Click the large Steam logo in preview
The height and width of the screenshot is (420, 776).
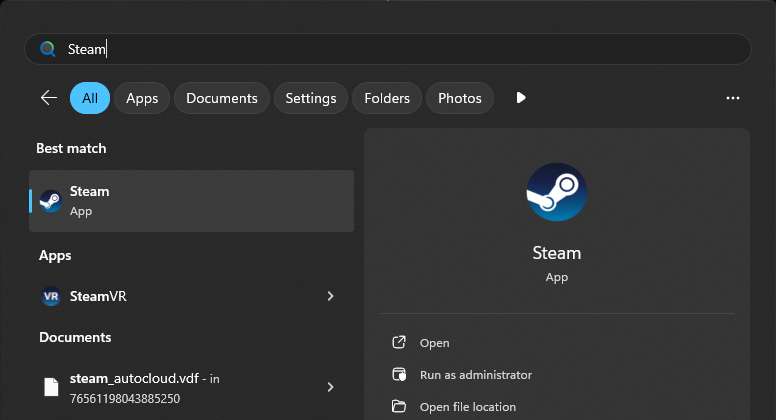pyautogui.click(x=557, y=192)
